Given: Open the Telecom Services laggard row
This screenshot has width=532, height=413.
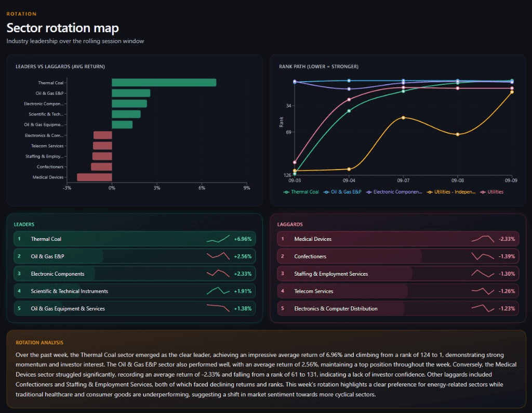Looking at the screenshot, I should [x=398, y=291].
